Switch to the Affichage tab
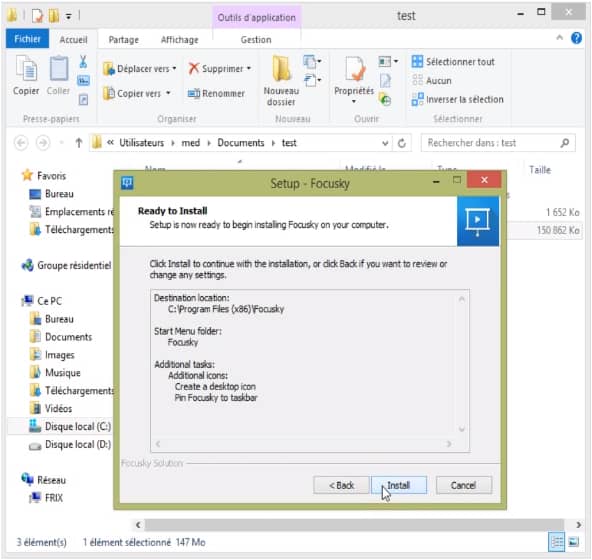Viewport: 592px width, 560px height. [179, 40]
